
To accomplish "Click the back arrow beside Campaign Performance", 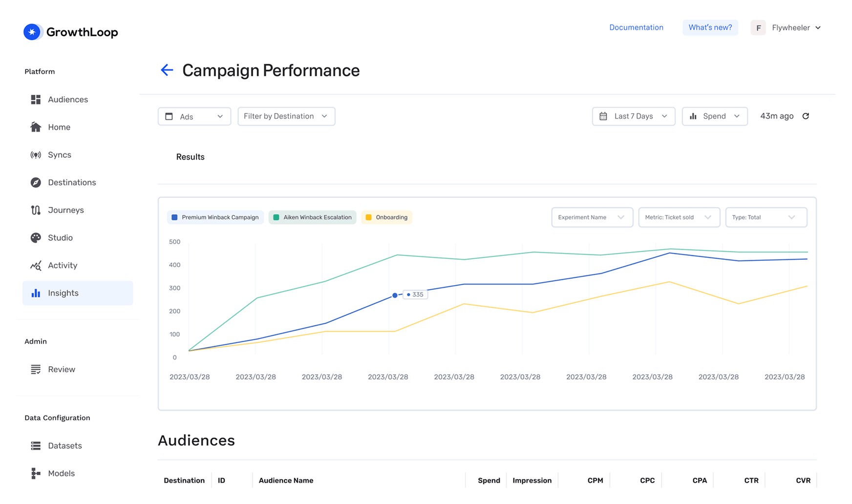I will click(167, 70).
